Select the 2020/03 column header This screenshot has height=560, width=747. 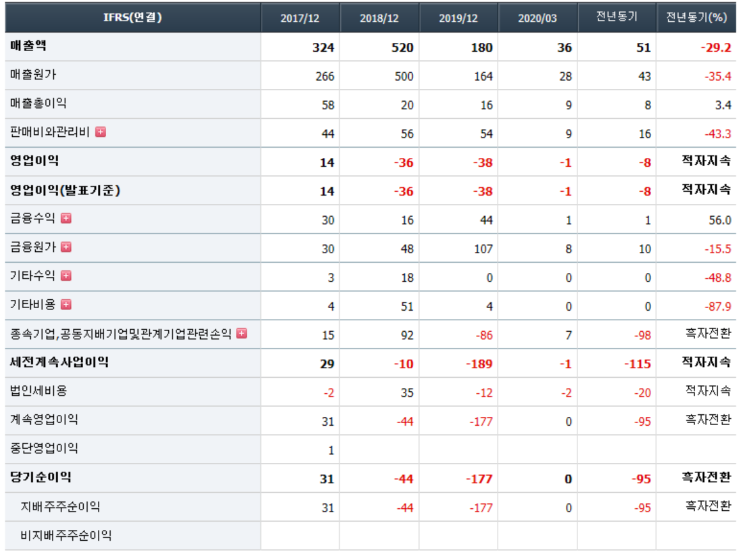point(537,18)
